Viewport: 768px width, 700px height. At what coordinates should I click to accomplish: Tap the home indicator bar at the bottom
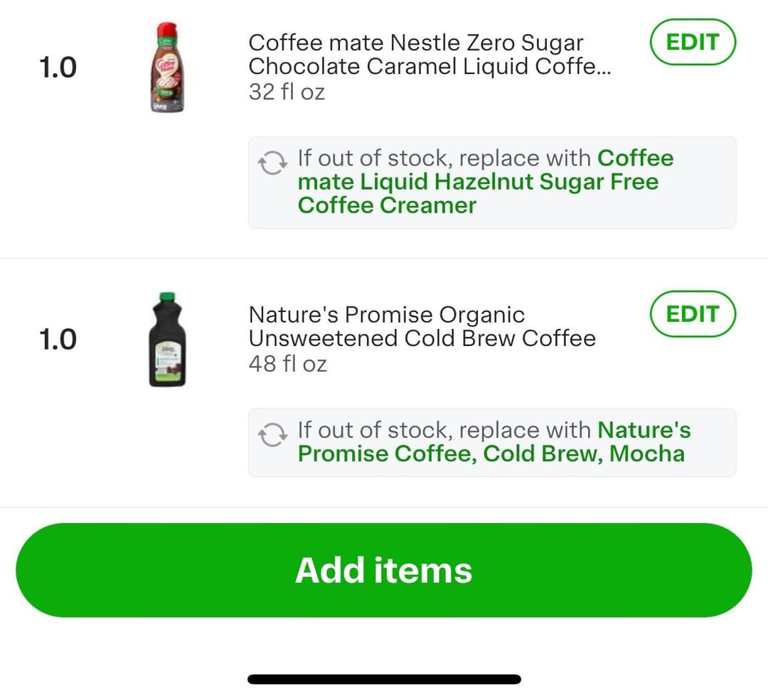coord(385,679)
